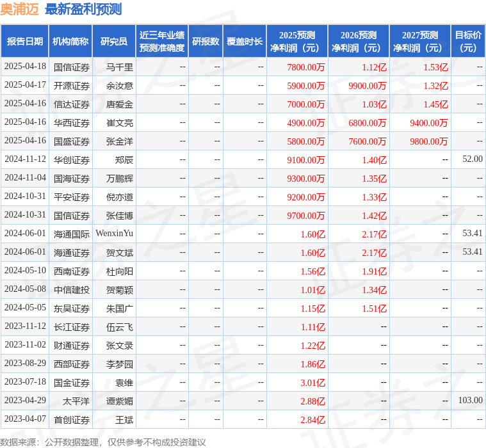Select analyst 张金洋
Screen dimensions: 486x448
(x=120, y=141)
